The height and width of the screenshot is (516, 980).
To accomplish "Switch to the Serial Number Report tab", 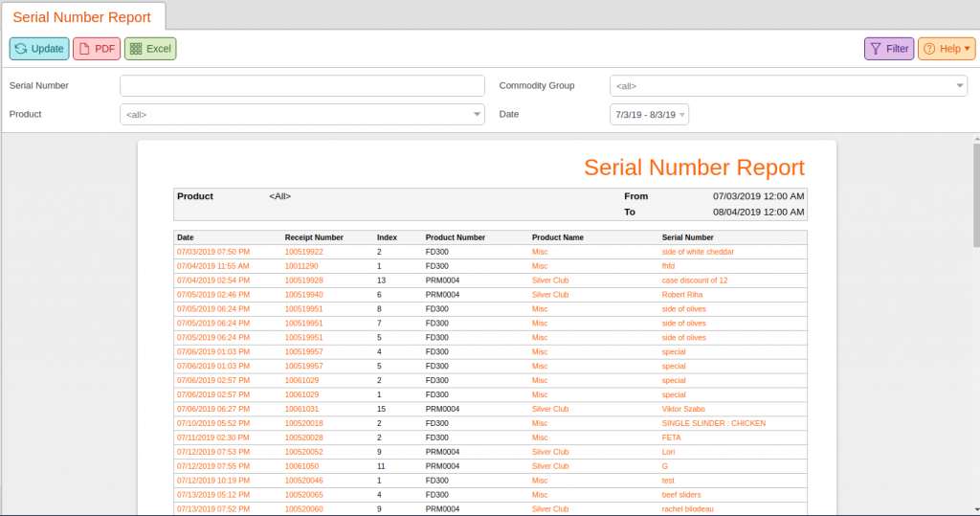I will tap(82, 17).
